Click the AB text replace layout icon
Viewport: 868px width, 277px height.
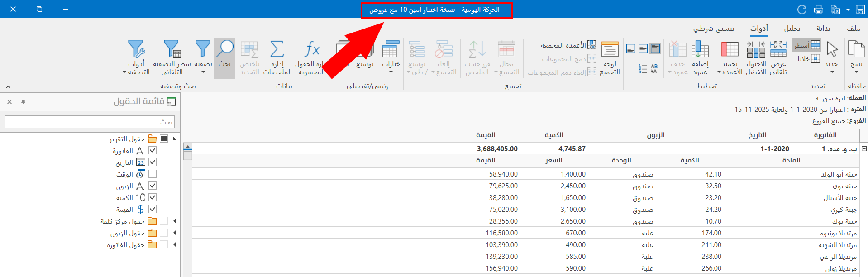(x=654, y=69)
